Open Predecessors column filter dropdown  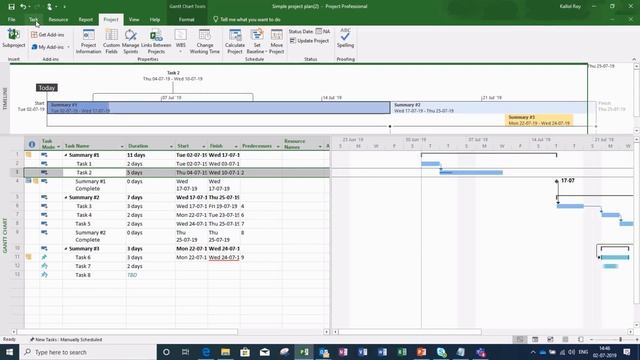(278, 147)
